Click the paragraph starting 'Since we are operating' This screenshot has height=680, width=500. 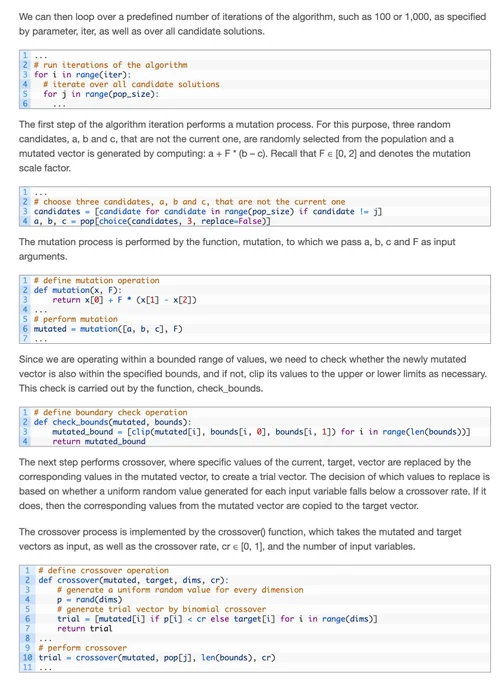pyautogui.click(x=253, y=374)
